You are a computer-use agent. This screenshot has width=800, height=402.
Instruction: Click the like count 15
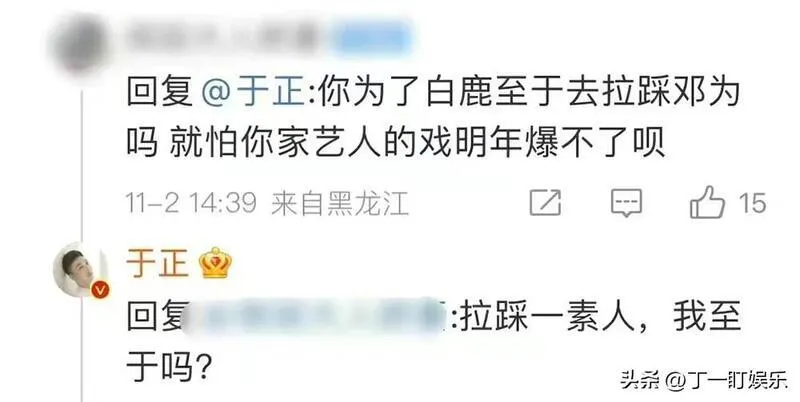click(x=752, y=203)
